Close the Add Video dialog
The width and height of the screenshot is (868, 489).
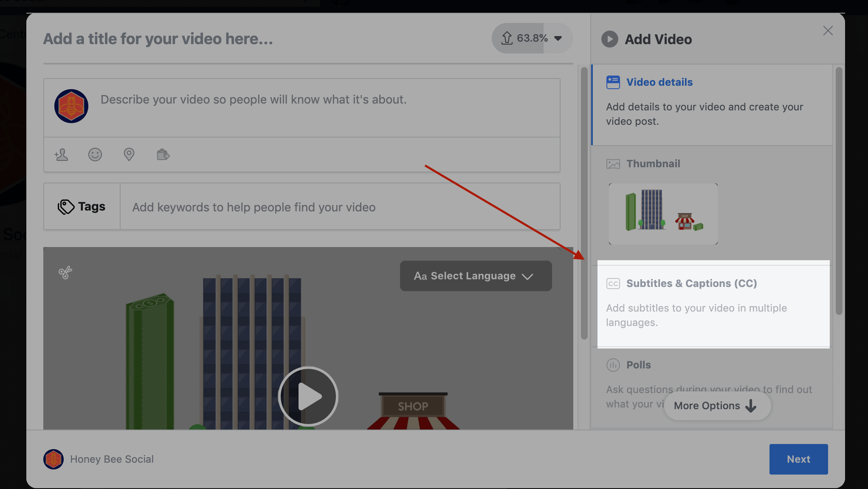point(828,31)
